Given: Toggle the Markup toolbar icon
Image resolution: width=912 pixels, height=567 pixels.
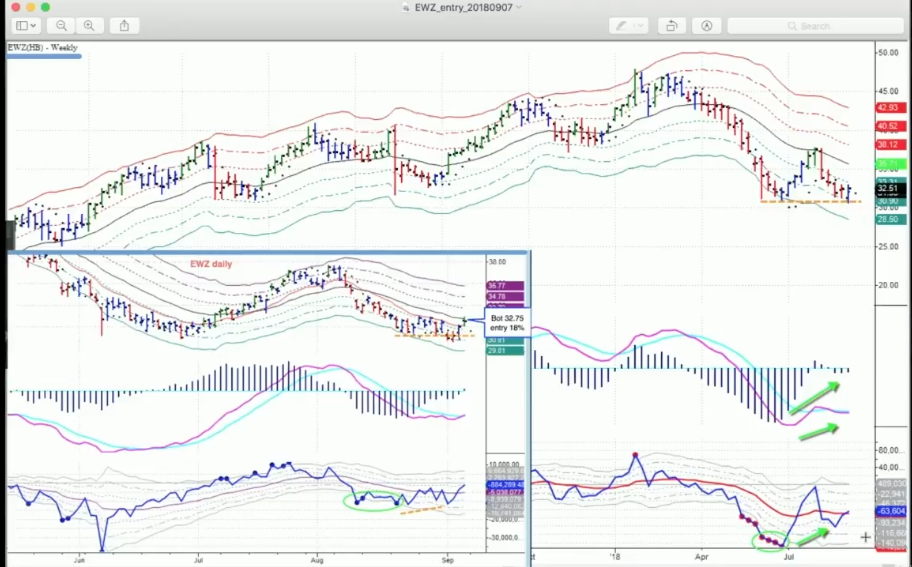Looking at the screenshot, I should tap(707, 26).
